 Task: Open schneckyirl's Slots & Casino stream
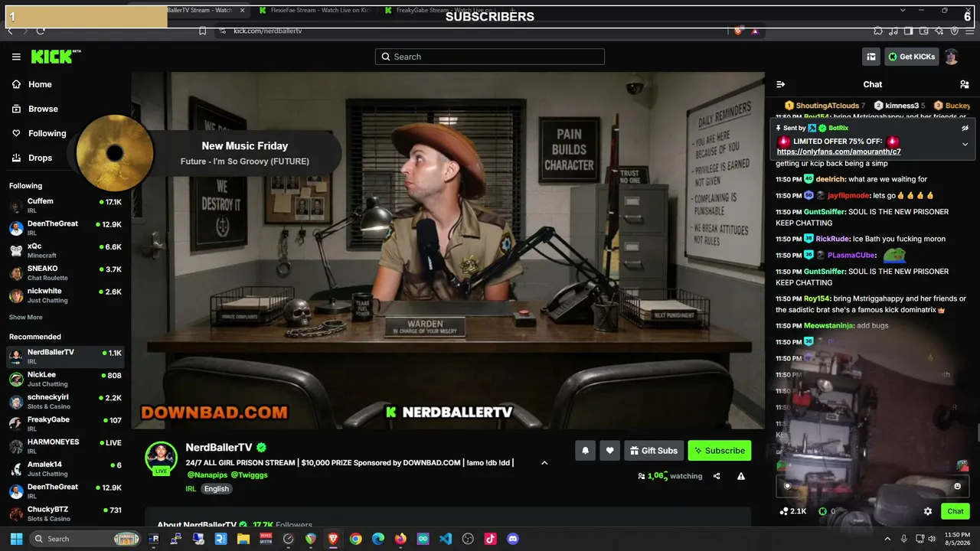66,402
